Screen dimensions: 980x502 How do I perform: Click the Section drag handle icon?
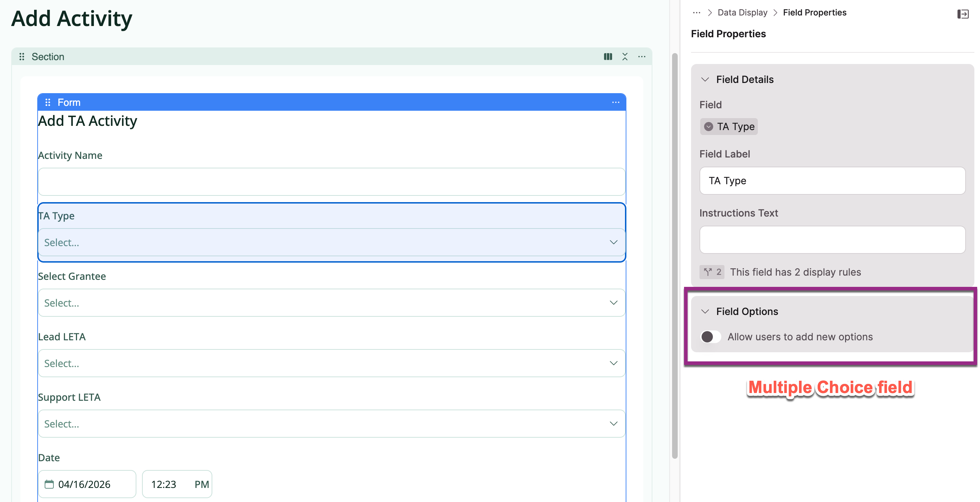(x=22, y=57)
